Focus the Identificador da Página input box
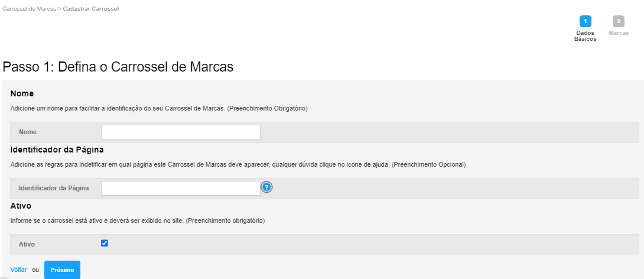The image size is (644, 279). click(x=181, y=188)
